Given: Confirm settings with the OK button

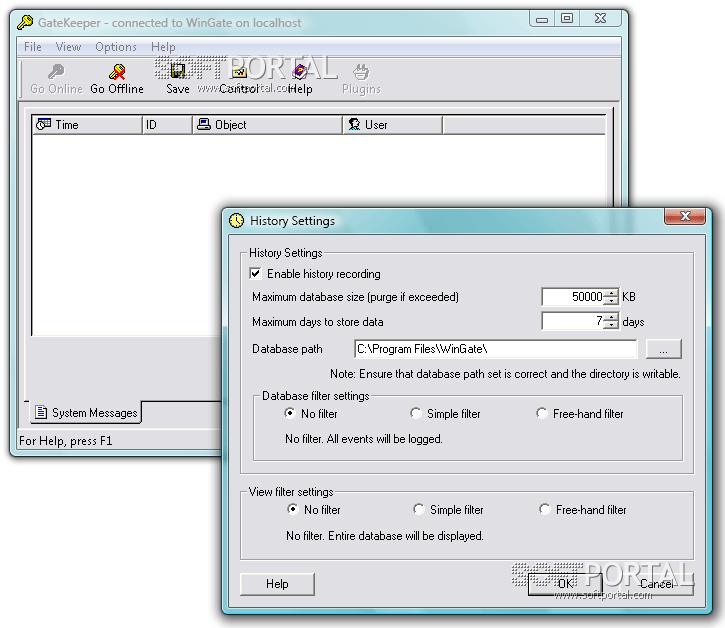Looking at the screenshot, I should point(565,584).
